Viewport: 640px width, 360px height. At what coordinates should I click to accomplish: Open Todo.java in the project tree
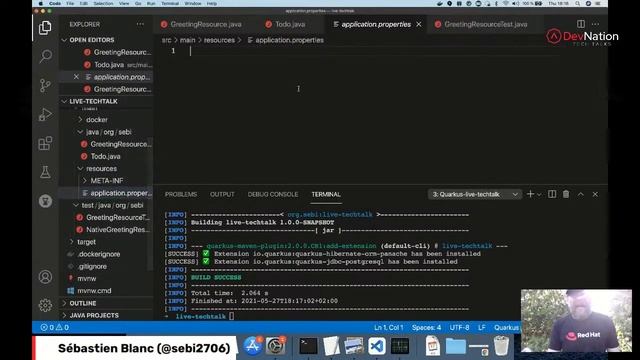[105, 156]
